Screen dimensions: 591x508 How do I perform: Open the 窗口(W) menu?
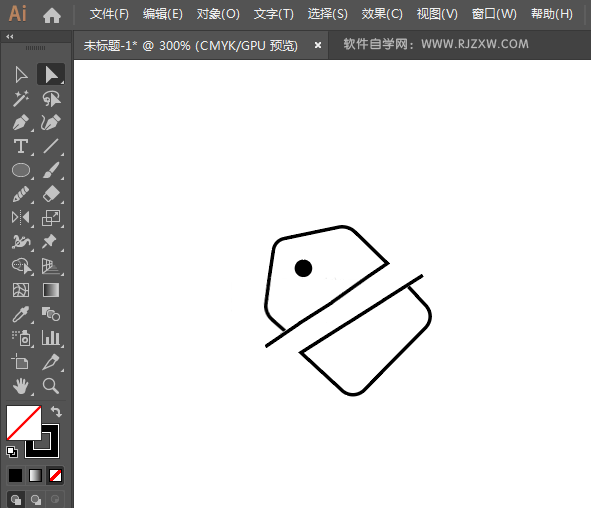pos(494,14)
